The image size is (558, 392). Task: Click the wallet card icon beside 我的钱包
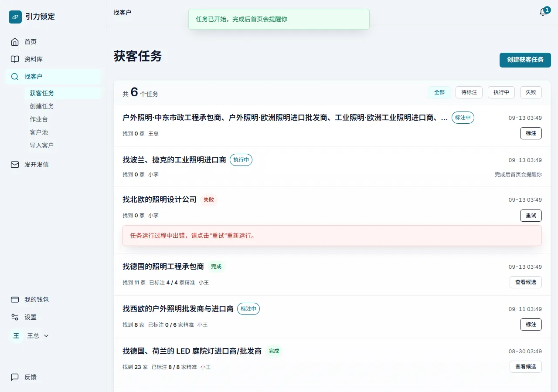coord(15,300)
